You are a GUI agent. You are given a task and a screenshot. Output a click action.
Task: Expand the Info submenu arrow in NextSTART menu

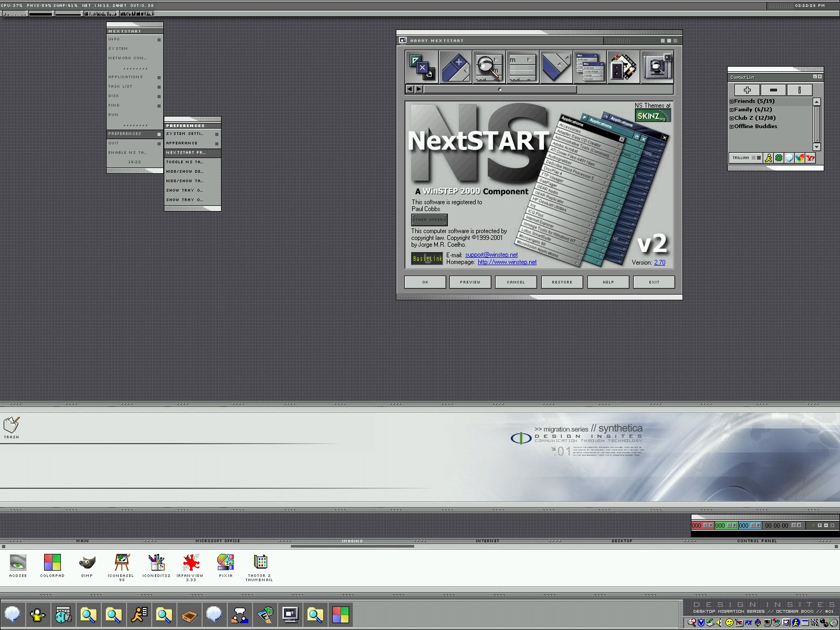click(159, 39)
